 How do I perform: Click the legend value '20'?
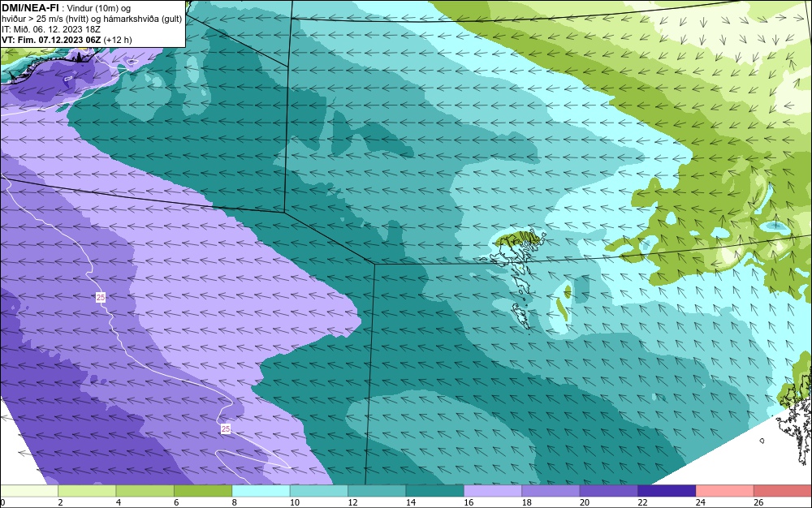pos(585,502)
